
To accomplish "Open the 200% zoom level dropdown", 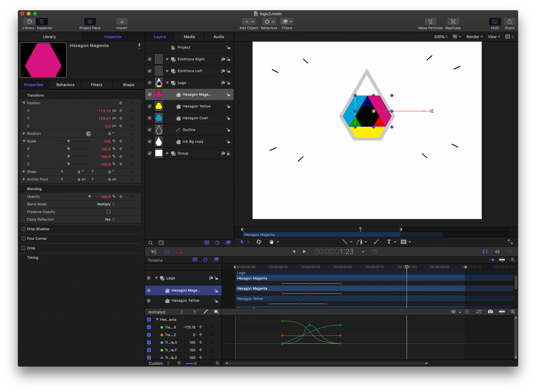I will coord(441,37).
